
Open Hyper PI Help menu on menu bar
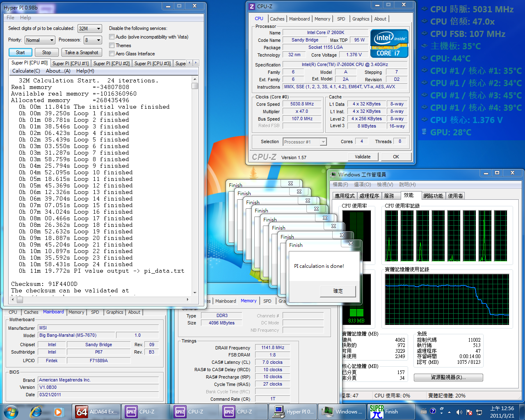click(25, 18)
